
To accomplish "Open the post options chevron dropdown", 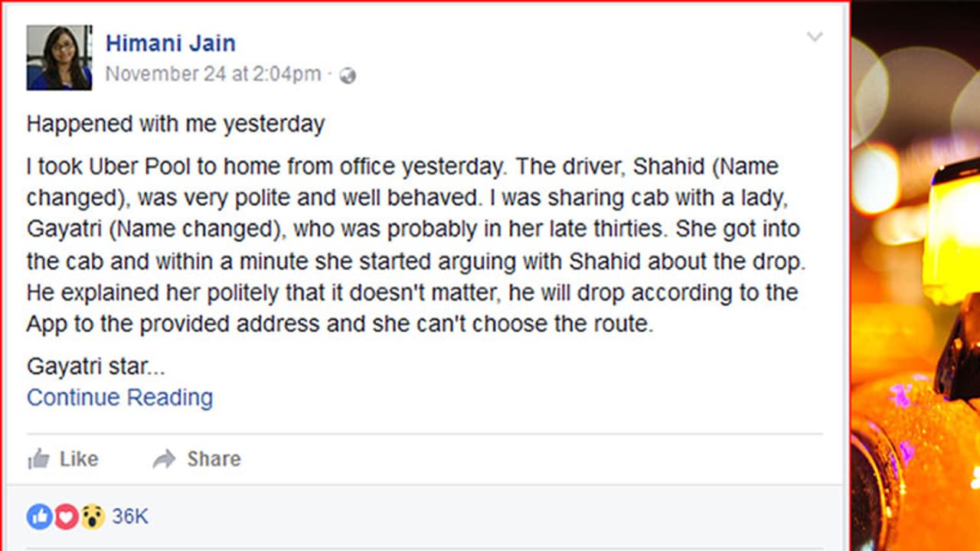I will click(815, 37).
